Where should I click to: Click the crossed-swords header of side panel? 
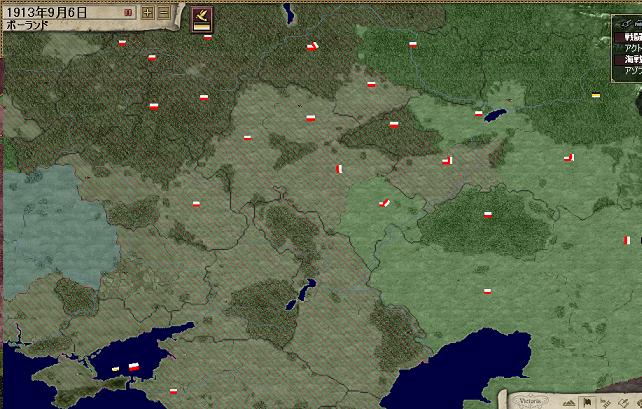pos(626,22)
